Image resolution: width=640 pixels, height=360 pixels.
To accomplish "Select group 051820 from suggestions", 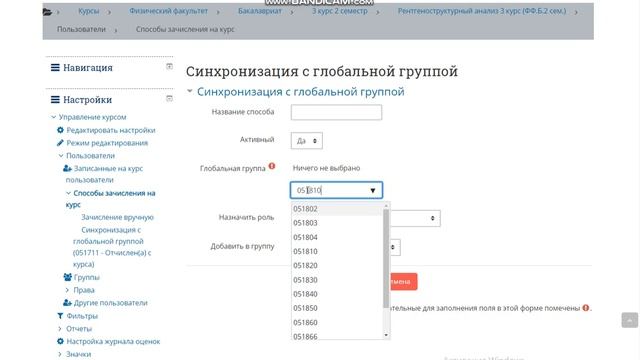I will (x=337, y=265).
